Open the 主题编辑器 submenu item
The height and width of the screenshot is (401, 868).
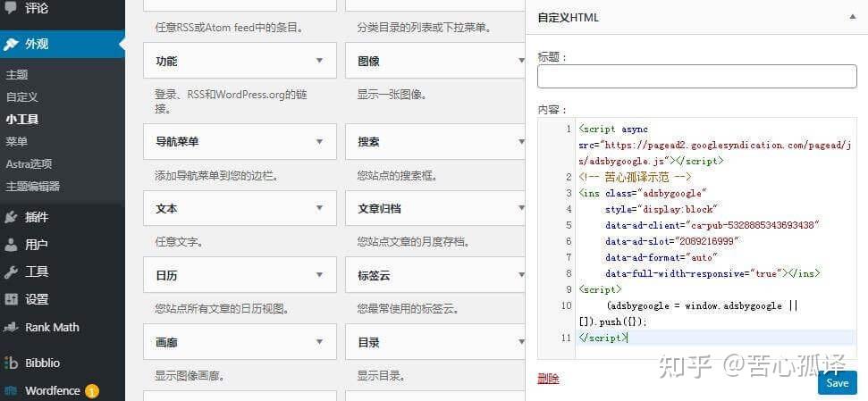(33, 187)
